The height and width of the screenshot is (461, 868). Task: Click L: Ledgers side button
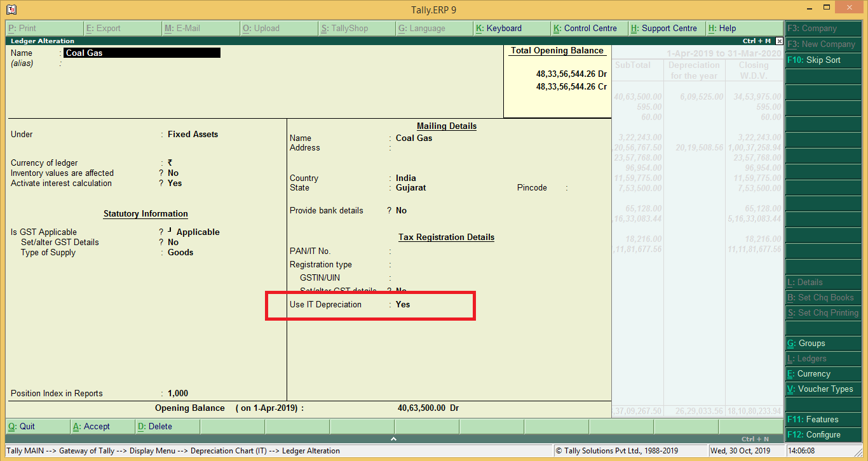click(x=824, y=358)
